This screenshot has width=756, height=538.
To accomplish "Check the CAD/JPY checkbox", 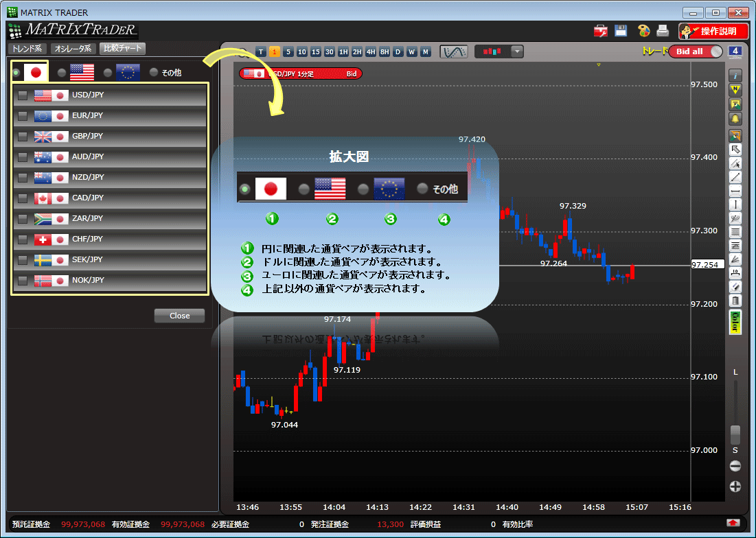I will [22, 198].
